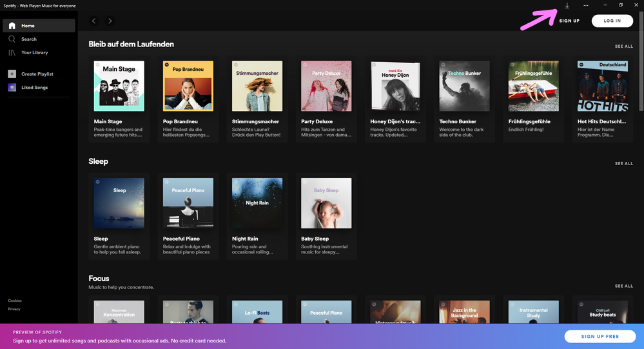Open the Privacy link
Viewport: 644px width, 349px height.
(x=14, y=309)
